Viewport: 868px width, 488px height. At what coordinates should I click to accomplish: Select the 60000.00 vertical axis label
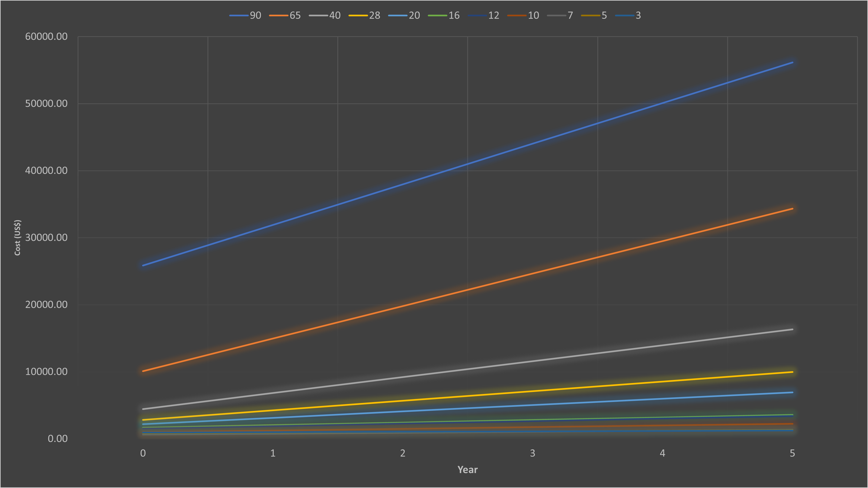46,36
